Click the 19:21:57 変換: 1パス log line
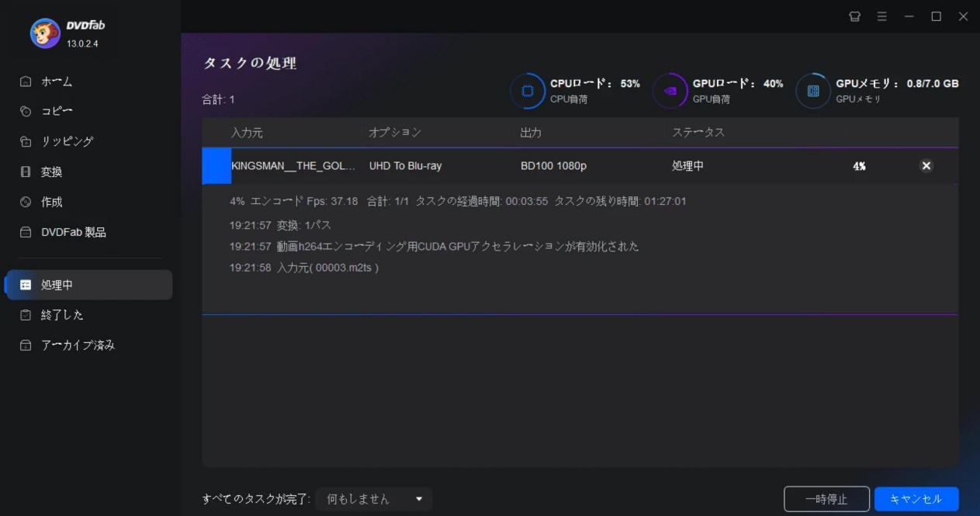Screen dimensions: 980x516 pos(280,225)
